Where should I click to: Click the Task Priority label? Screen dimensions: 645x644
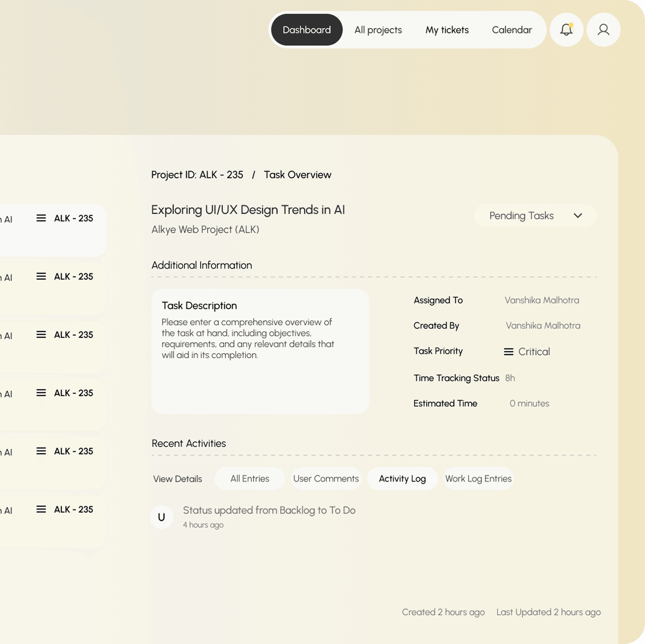coord(438,351)
